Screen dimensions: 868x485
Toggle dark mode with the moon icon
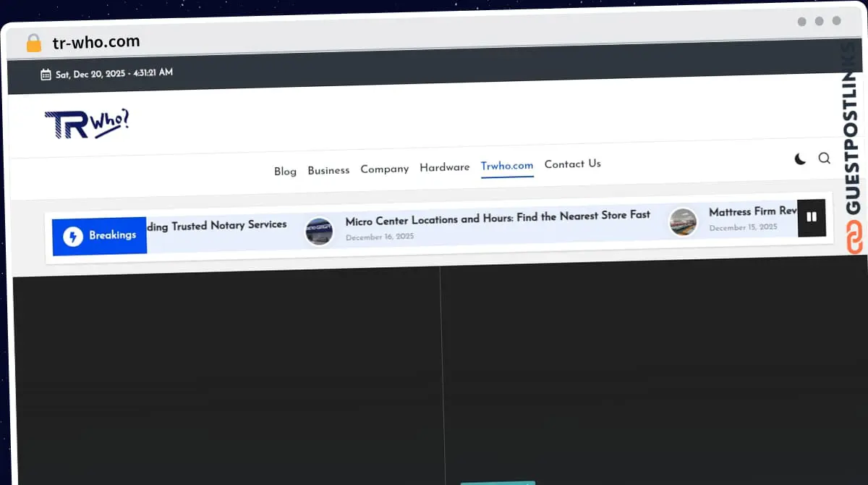tap(800, 159)
